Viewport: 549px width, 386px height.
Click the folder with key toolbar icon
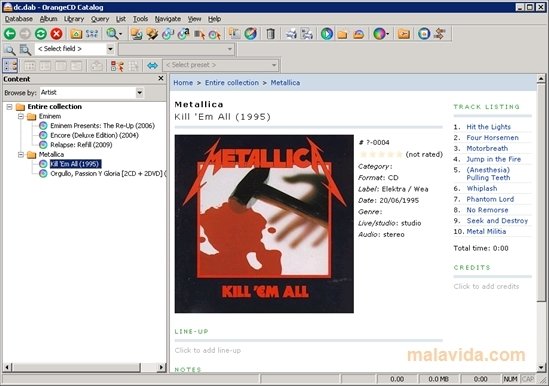coord(404,34)
